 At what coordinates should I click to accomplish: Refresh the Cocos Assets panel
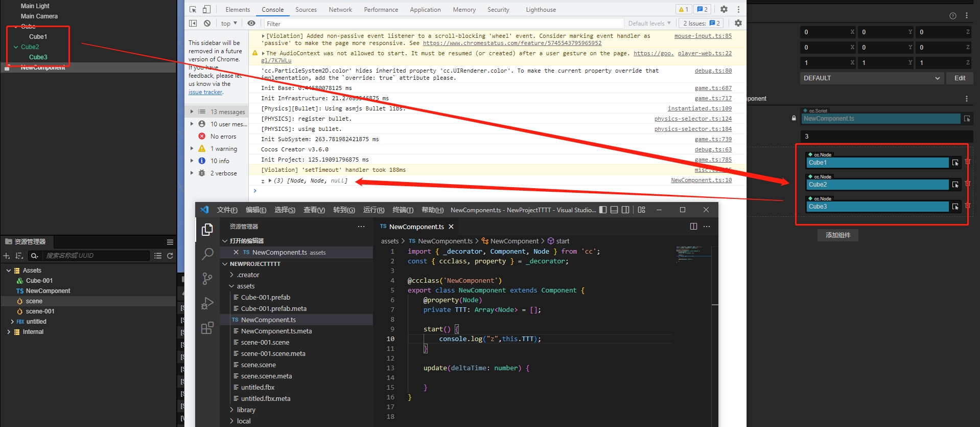coord(170,256)
